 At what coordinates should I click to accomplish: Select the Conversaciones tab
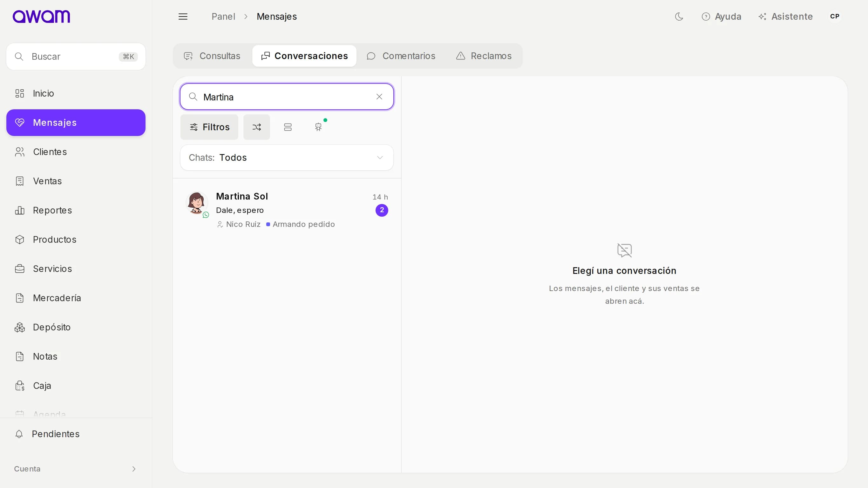304,56
